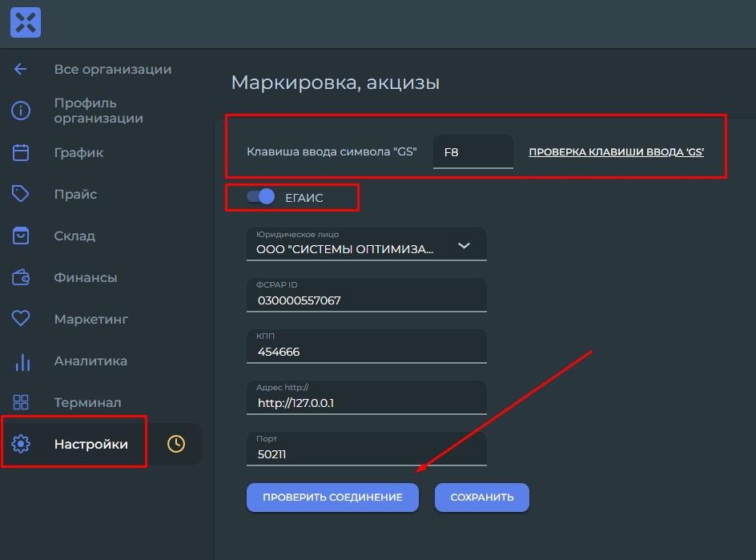Click the ПРОВЕРИТЬ СОЕДИНЕНИЕ button
This screenshot has width=756, height=560.
[x=332, y=498]
